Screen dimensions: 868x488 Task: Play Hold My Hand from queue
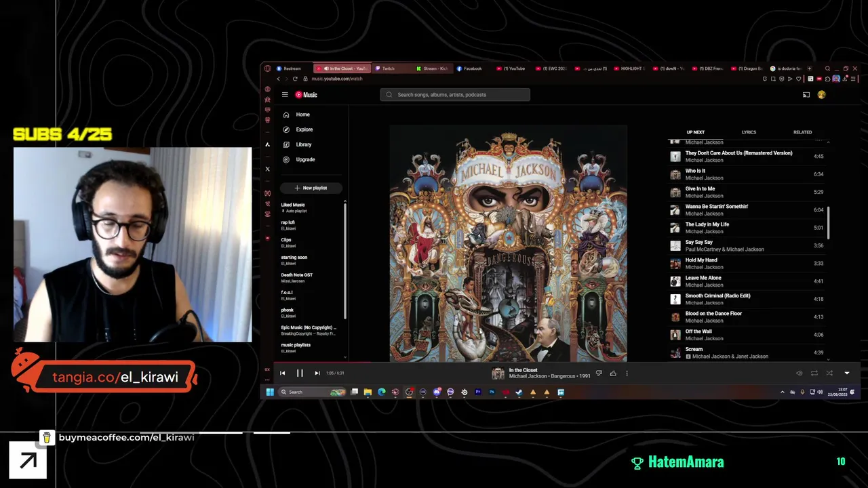tap(746, 264)
